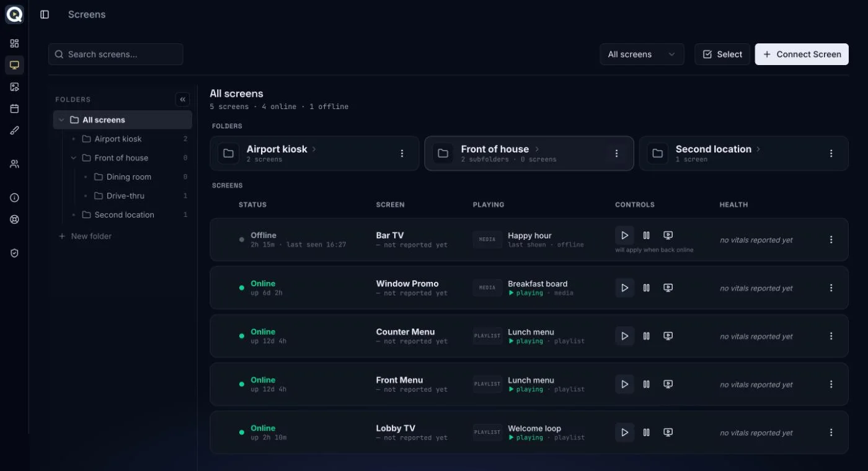Click the Select button

(722, 55)
